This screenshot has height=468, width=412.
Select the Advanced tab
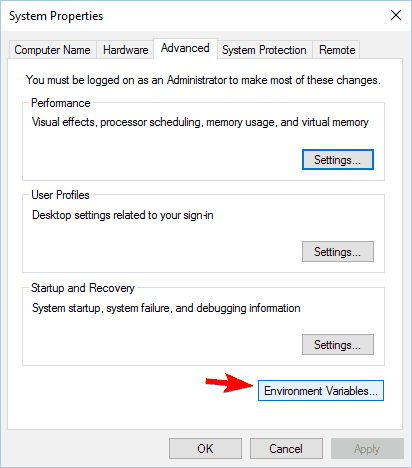[185, 49]
